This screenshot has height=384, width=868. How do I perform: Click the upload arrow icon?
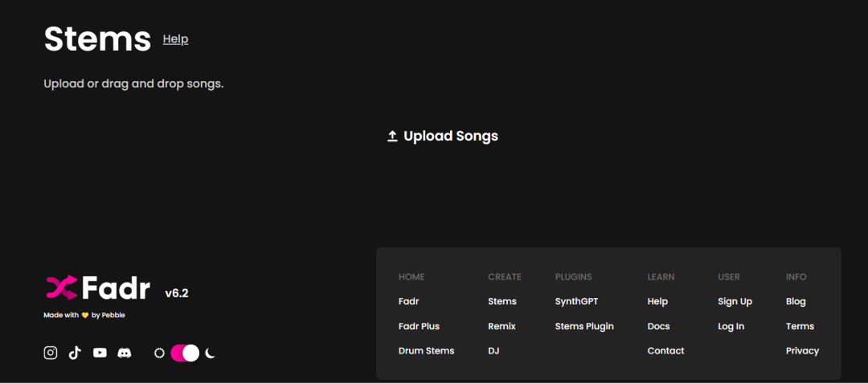coord(392,137)
